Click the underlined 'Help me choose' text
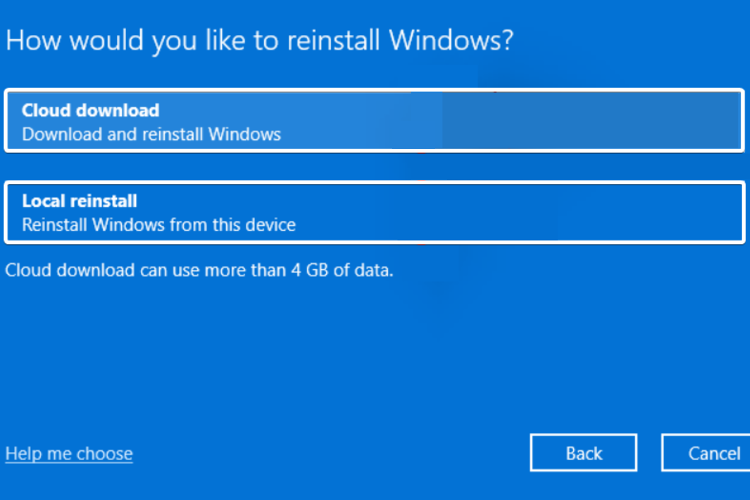Viewport: 750px width, 500px height. [69, 453]
